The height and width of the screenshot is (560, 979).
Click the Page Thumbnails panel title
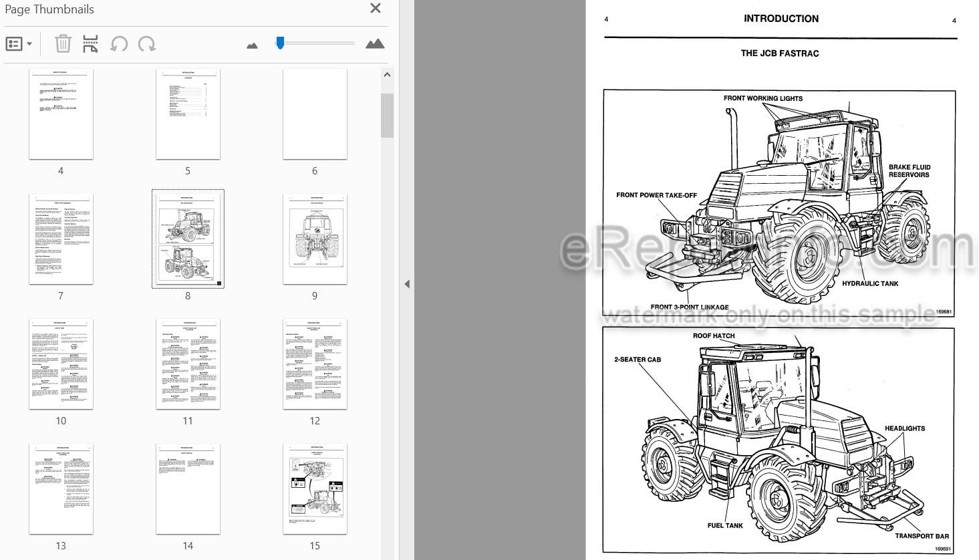[x=49, y=9]
